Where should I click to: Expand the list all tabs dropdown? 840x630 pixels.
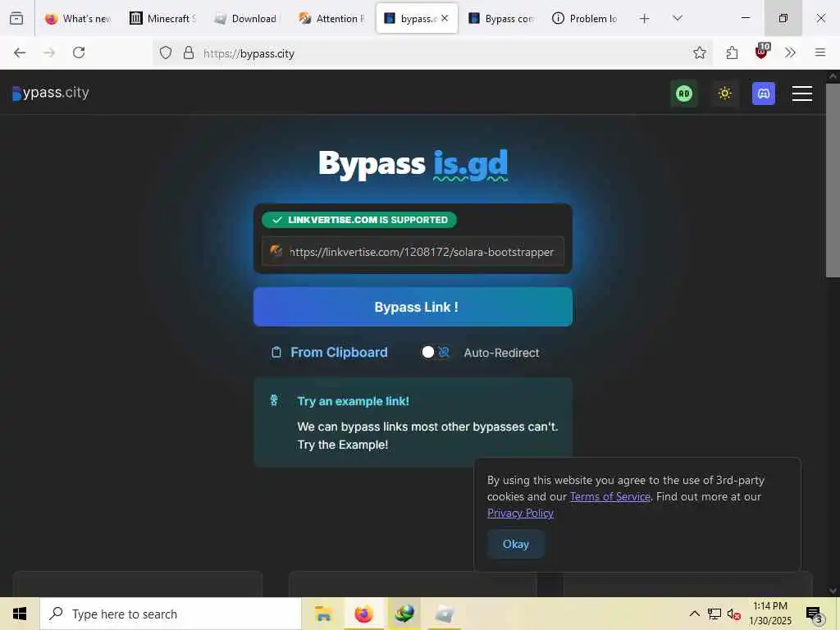coord(677,18)
